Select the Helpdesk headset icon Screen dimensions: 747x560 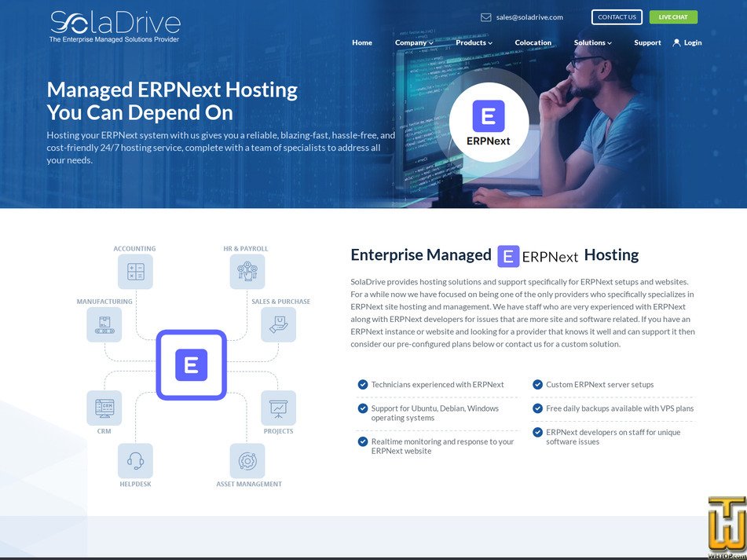click(135, 460)
